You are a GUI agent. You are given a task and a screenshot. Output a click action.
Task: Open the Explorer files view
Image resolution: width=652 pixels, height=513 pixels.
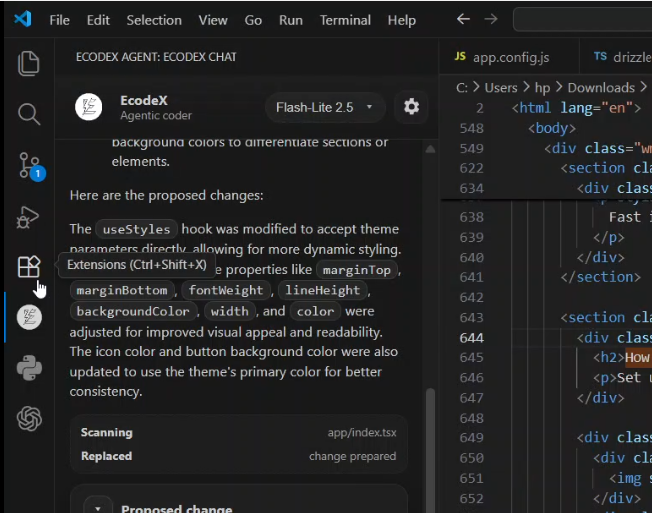(x=29, y=64)
